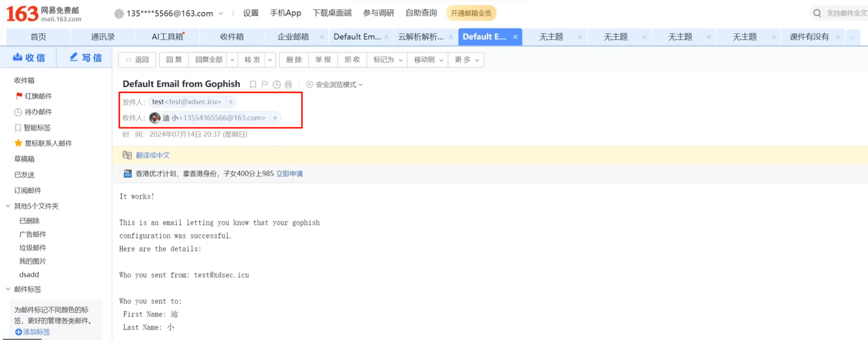Close the 课件有没有 tab
Screen dimensions: 868x340
coord(838,37)
